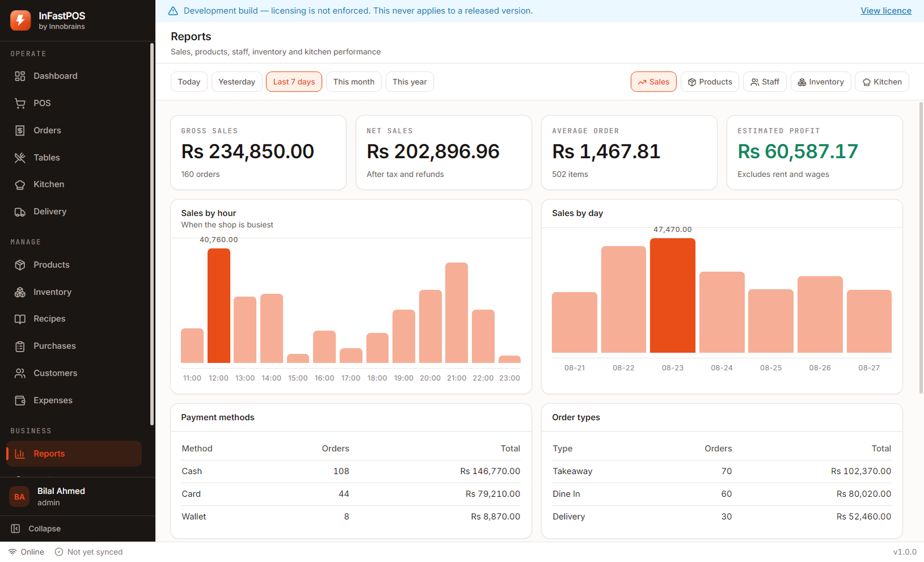Click the 40,760.00 peak hour label
This screenshot has width=924, height=562.
point(219,240)
